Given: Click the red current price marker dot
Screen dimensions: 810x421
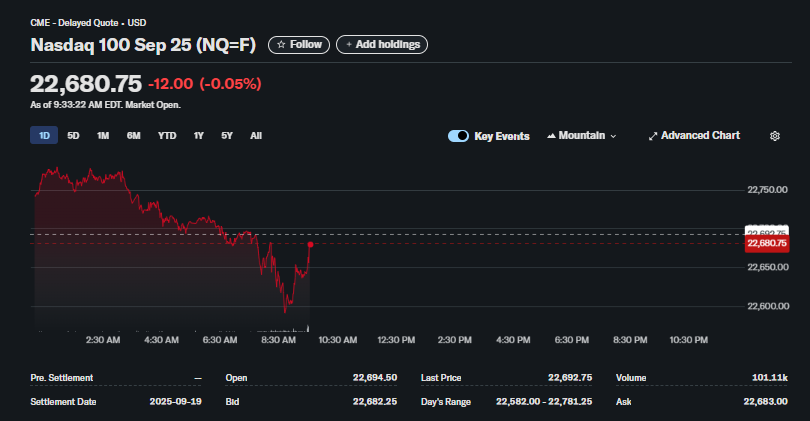Looking at the screenshot, I should 310,244.
